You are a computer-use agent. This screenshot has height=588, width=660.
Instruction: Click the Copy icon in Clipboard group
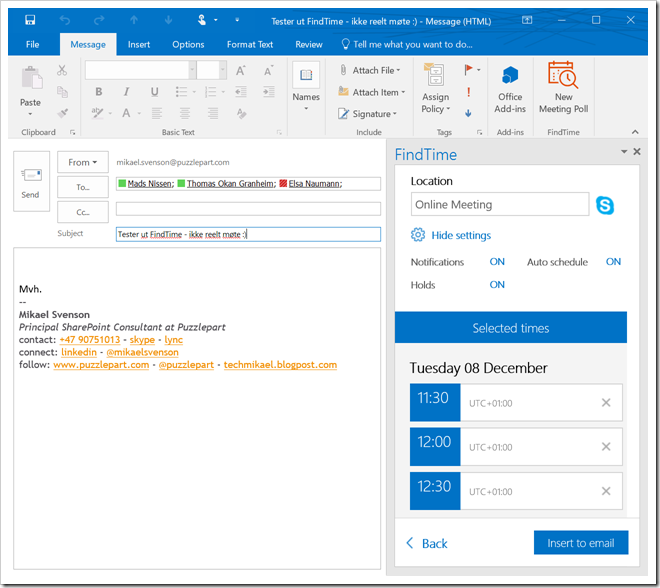[x=62, y=91]
